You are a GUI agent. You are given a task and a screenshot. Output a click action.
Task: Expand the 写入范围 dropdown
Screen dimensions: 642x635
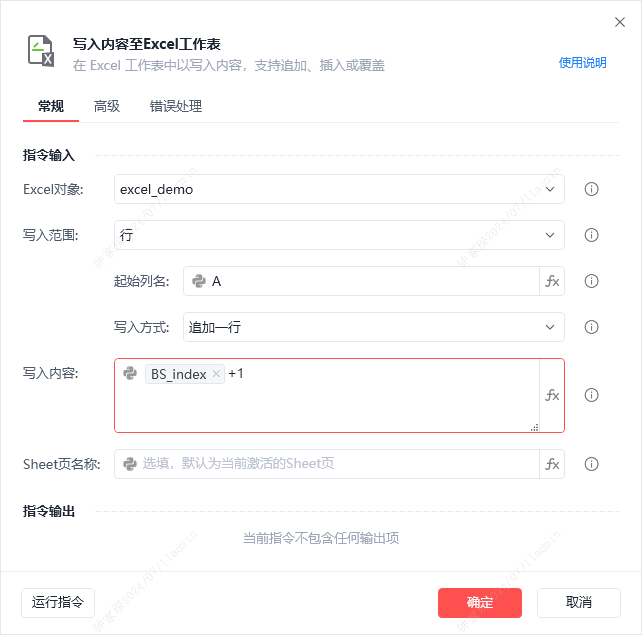click(339, 235)
